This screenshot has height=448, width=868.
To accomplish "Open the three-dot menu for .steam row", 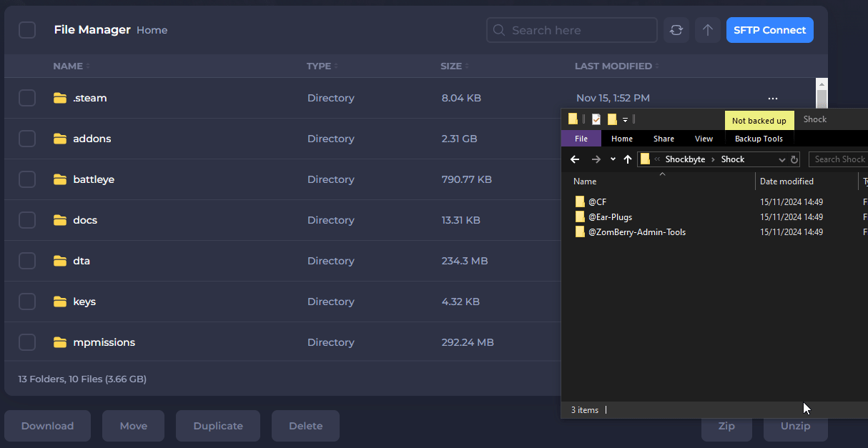I will pos(772,98).
